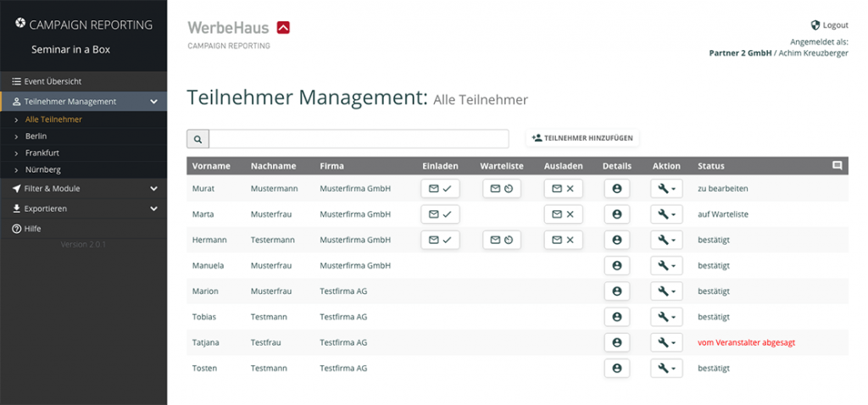Click the Campaign Reporting aperture logo
The height and width of the screenshot is (405, 868).
point(20,23)
